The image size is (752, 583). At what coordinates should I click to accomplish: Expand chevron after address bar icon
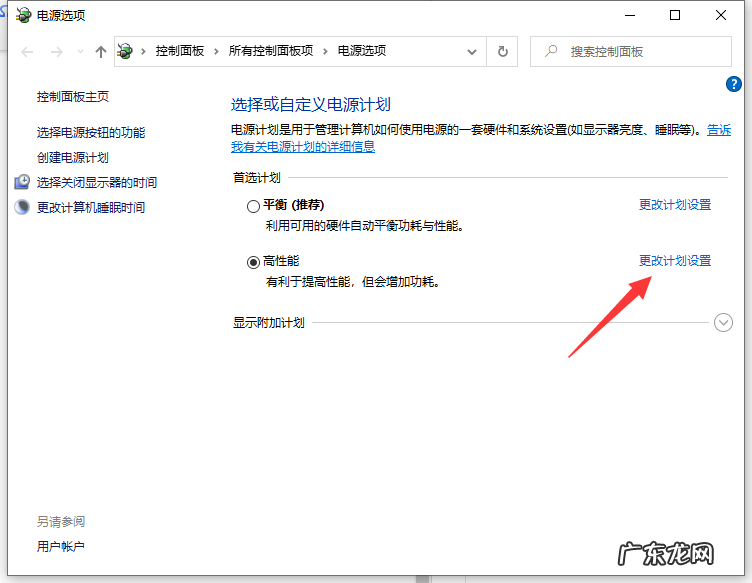tap(143, 51)
